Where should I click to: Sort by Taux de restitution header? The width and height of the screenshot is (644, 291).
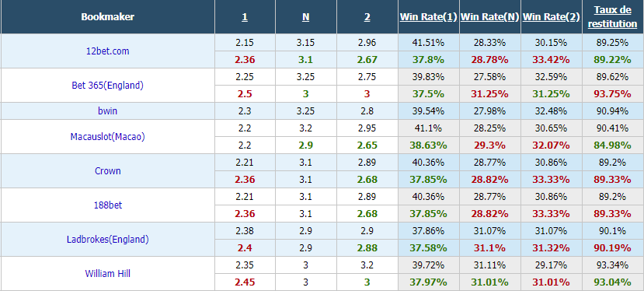[612, 17]
